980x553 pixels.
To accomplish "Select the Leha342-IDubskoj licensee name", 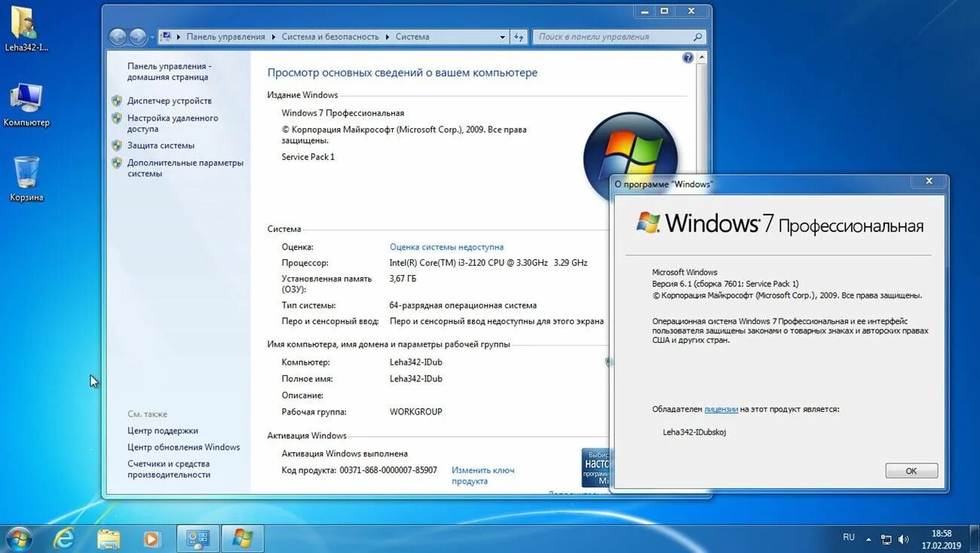I will (694, 432).
